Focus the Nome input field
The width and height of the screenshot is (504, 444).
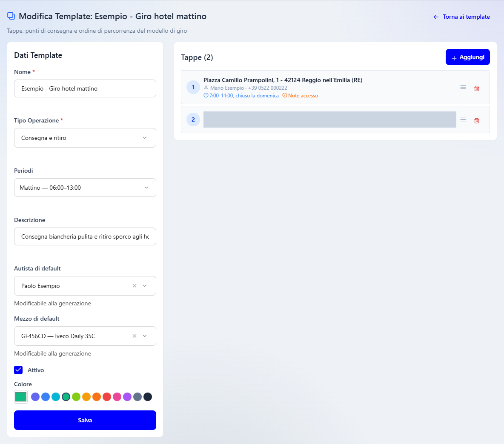pos(85,88)
